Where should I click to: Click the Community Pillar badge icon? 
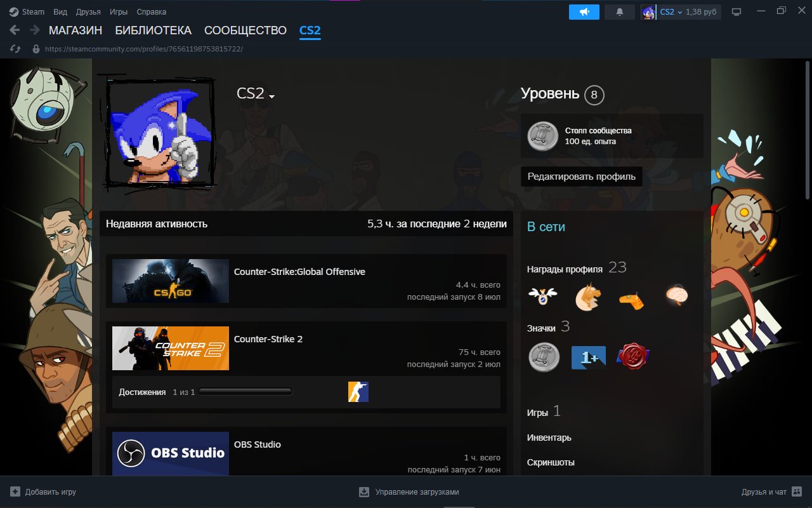pyautogui.click(x=543, y=136)
